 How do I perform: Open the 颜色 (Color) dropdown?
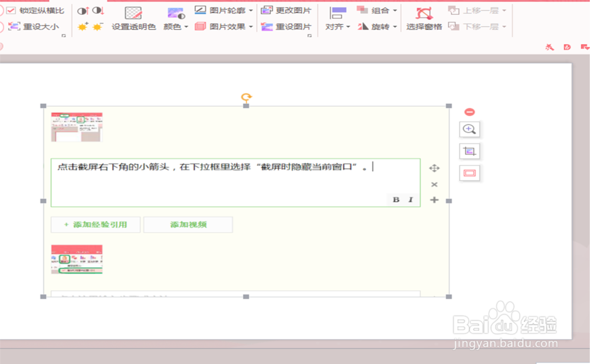(x=173, y=27)
